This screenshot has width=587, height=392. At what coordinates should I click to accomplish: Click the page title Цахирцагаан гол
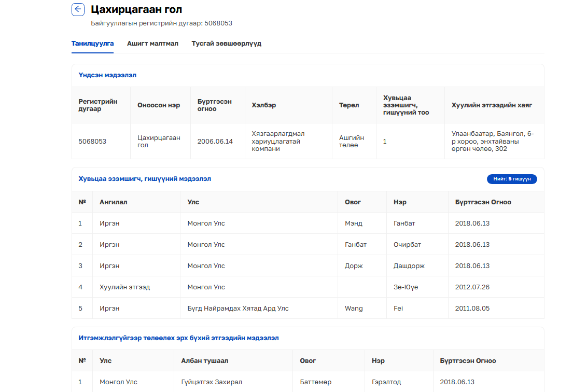136,9
